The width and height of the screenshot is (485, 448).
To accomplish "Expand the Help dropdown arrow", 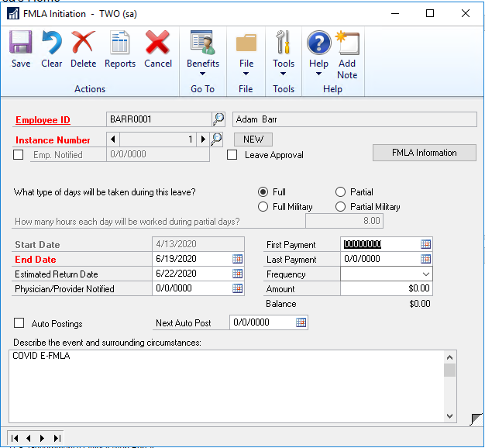I will tap(318, 74).
